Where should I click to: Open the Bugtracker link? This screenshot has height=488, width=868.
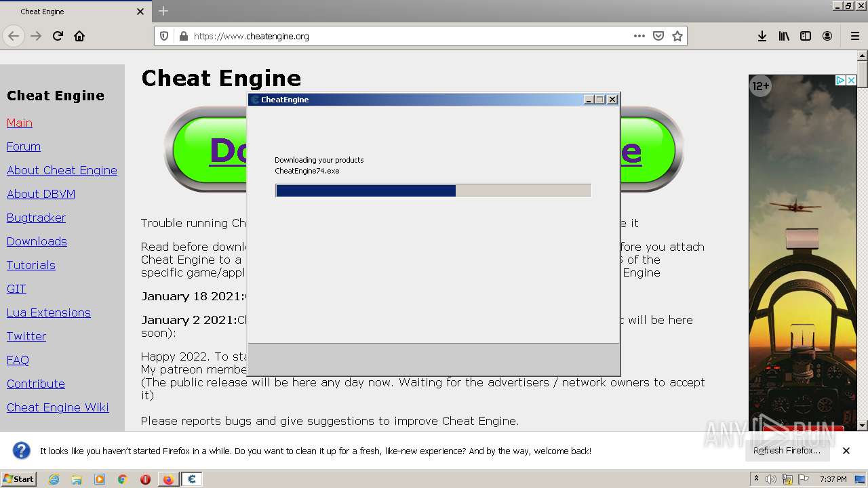36,218
